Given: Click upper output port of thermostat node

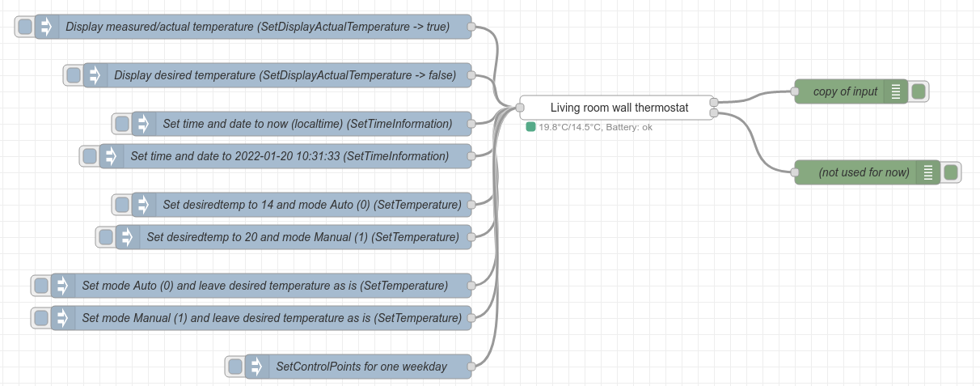Looking at the screenshot, I should click(x=714, y=102).
